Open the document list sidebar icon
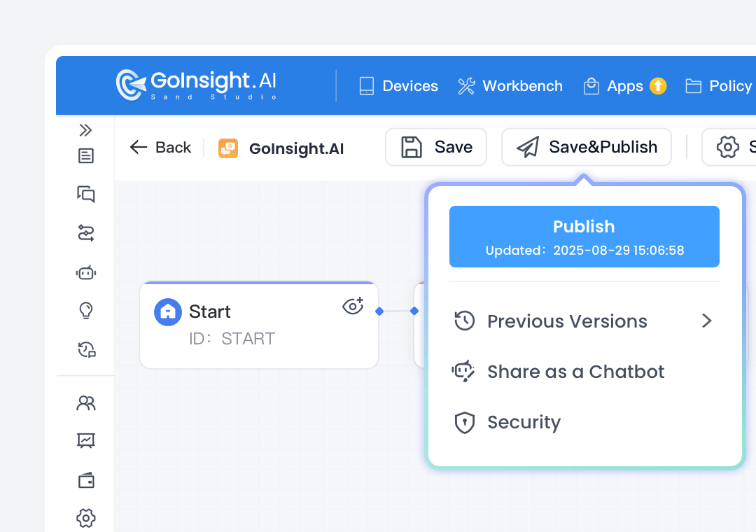This screenshot has width=756, height=532. click(x=85, y=156)
